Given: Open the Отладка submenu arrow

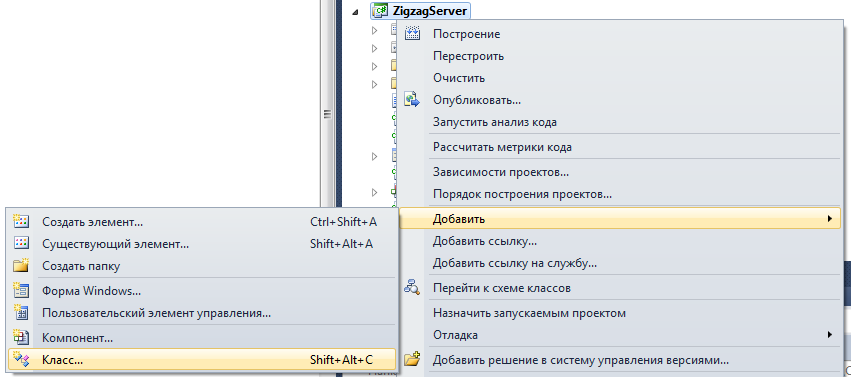Looking at the screenshot, I should click(829, 335).
